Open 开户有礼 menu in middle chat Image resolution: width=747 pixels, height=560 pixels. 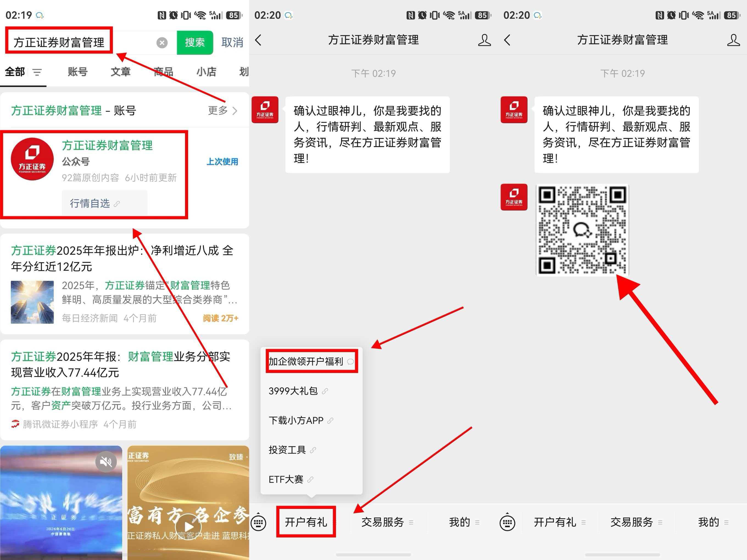click(306, 522)
